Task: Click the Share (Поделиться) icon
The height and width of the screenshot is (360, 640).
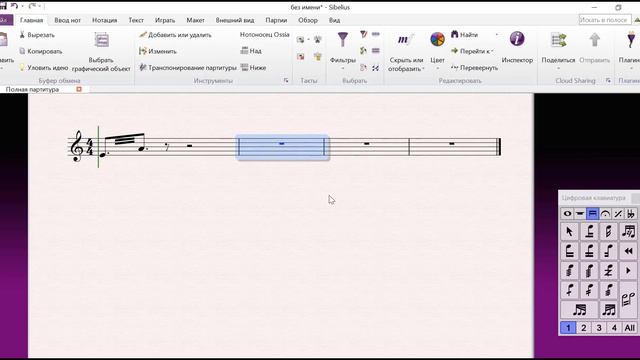Action: (x=558, y=40)
